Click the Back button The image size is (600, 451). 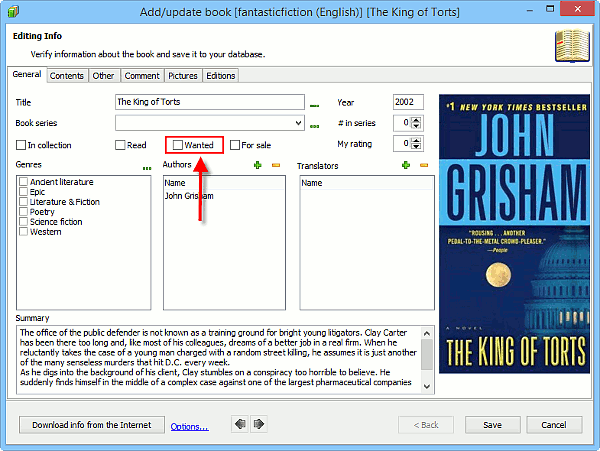tap(426, 425)
